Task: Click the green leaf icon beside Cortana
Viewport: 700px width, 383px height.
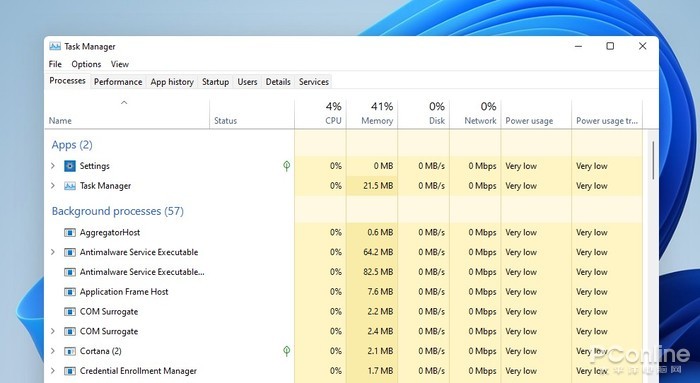Action: [287, 351]
